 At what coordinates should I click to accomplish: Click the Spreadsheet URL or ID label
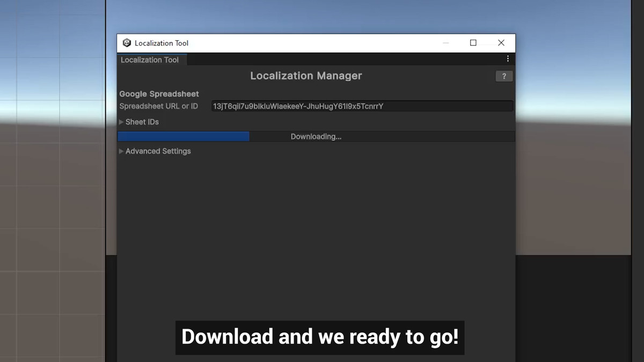pos(158,106)
